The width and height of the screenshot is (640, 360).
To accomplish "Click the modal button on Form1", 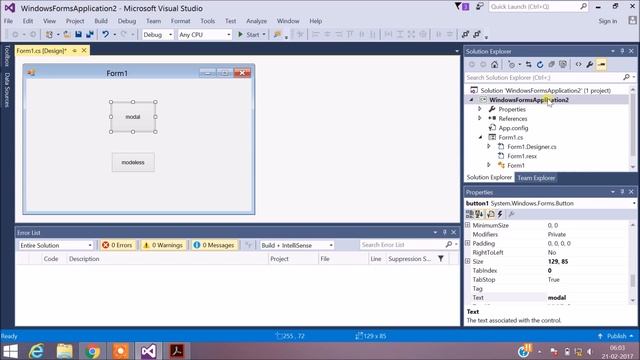I will (x=133, y=117).
